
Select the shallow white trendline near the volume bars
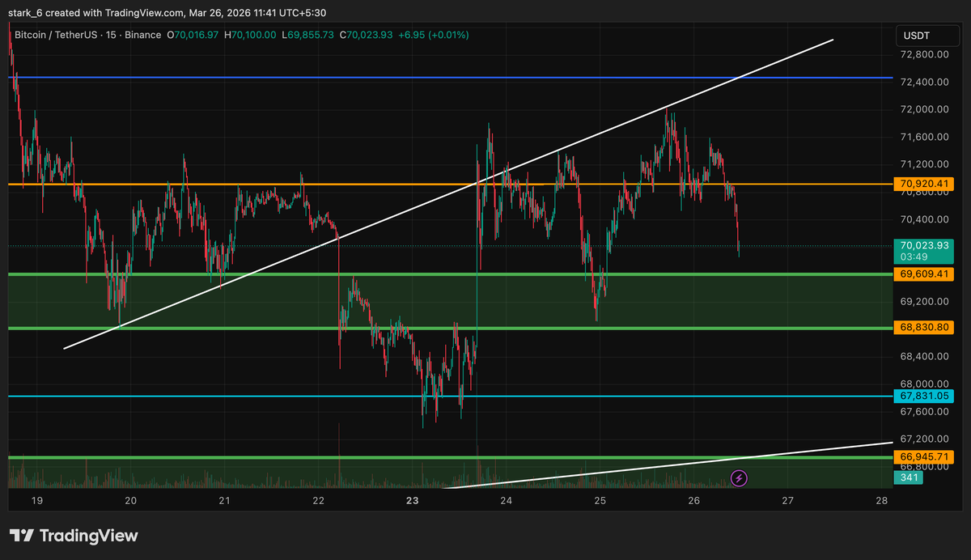(668, 465)
